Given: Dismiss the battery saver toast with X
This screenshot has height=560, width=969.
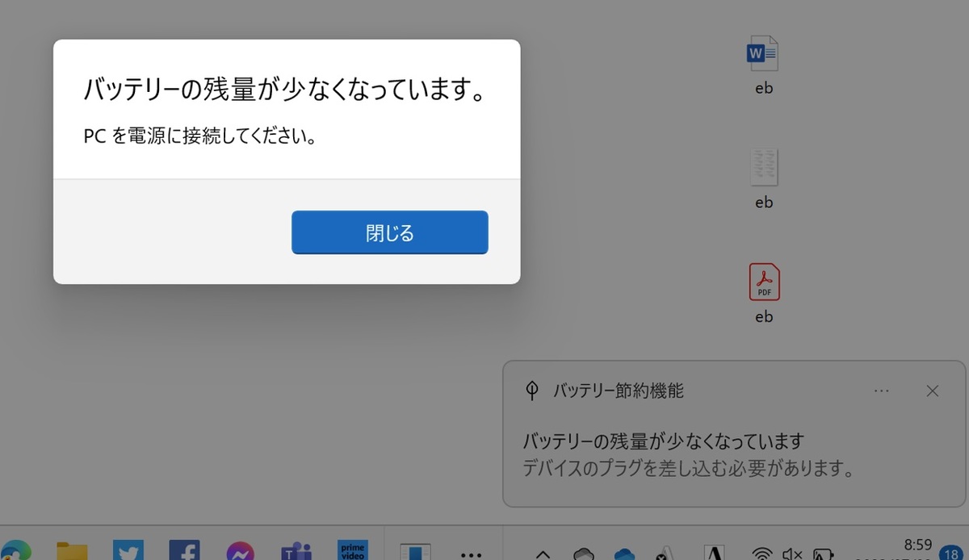Looking at the screenshot, I should 932,391.
